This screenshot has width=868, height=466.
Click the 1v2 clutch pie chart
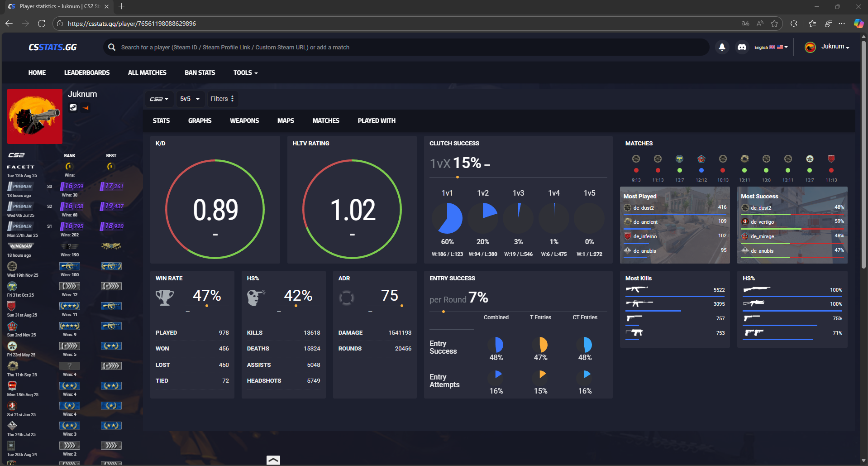pyautogui.click(x=483, y=218)
